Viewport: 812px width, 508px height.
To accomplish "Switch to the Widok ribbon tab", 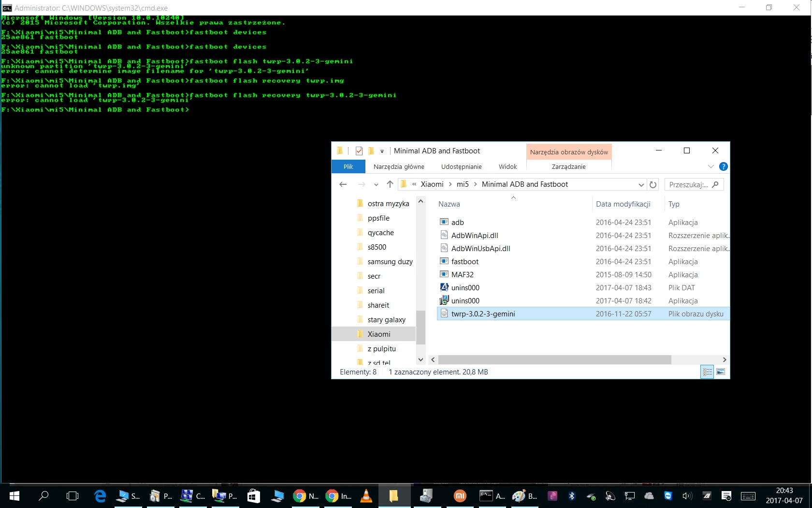I will 507,166.
